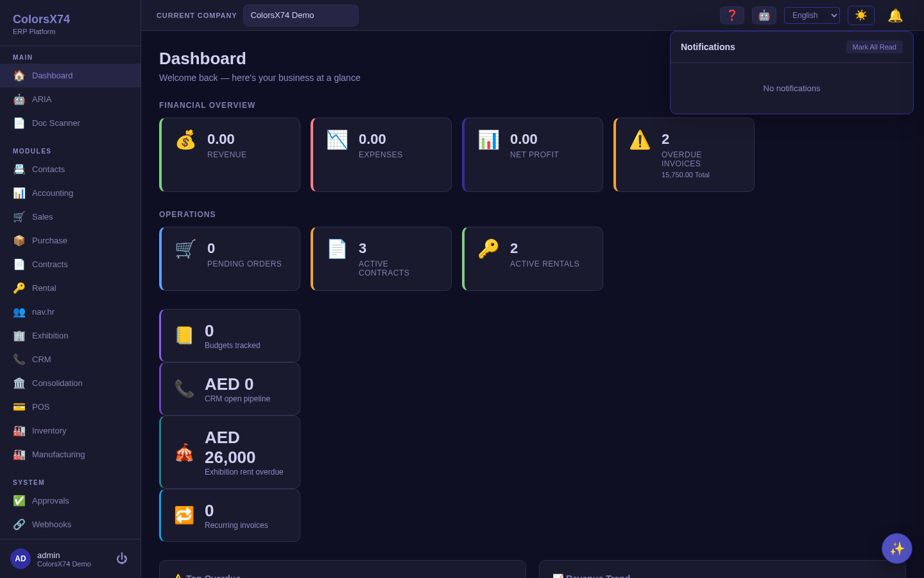Click the bar chart icon on Net Profit card
Image resolution: width=924 pixels, height=578 pixels.
coord(488,140)
